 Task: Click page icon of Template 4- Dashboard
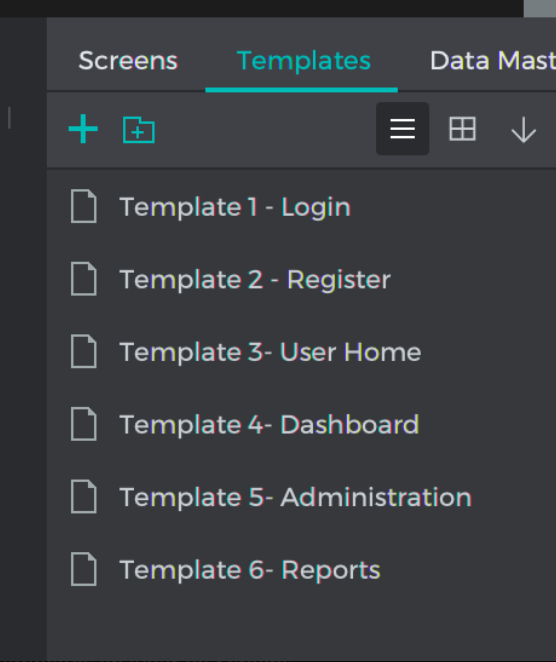pos(84,424)
